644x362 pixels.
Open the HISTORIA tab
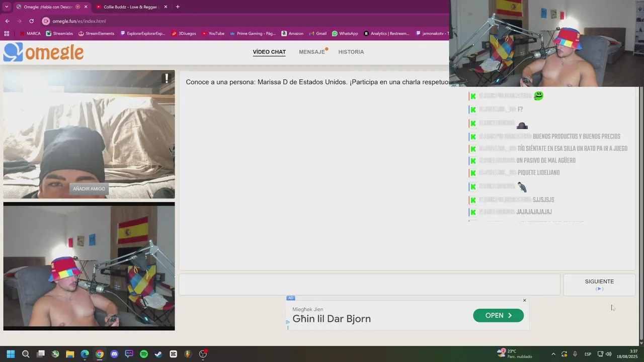click(351, 52)
